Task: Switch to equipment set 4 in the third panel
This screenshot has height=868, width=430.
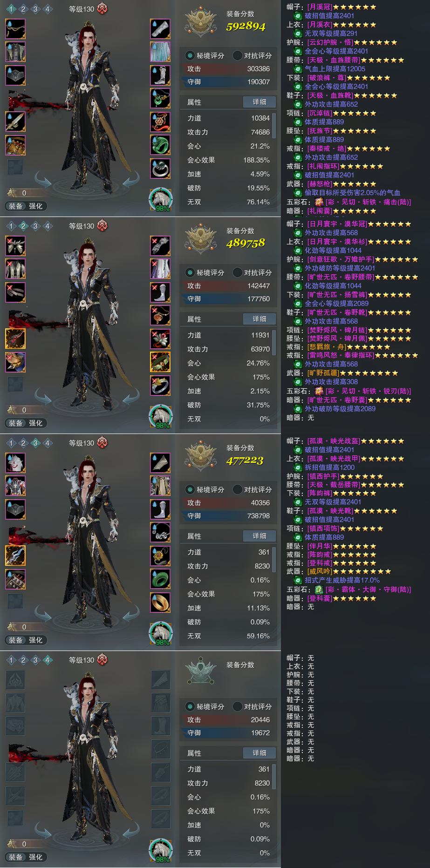Action: (x=48, y=443)
